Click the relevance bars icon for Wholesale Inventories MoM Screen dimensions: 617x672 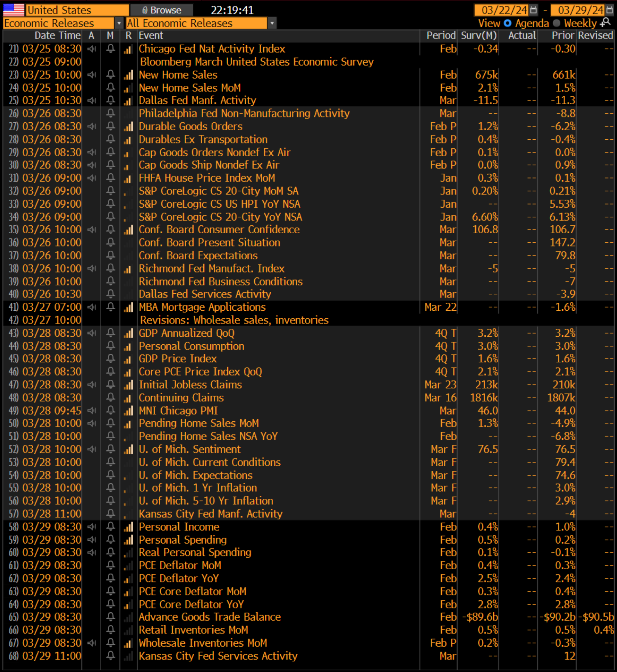[128, 643]
